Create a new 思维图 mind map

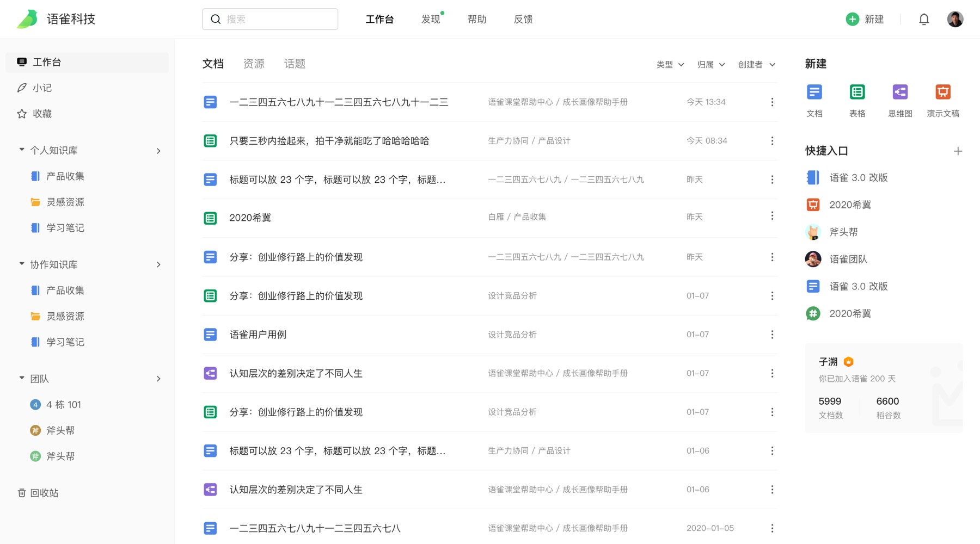[x=900, y=101]
